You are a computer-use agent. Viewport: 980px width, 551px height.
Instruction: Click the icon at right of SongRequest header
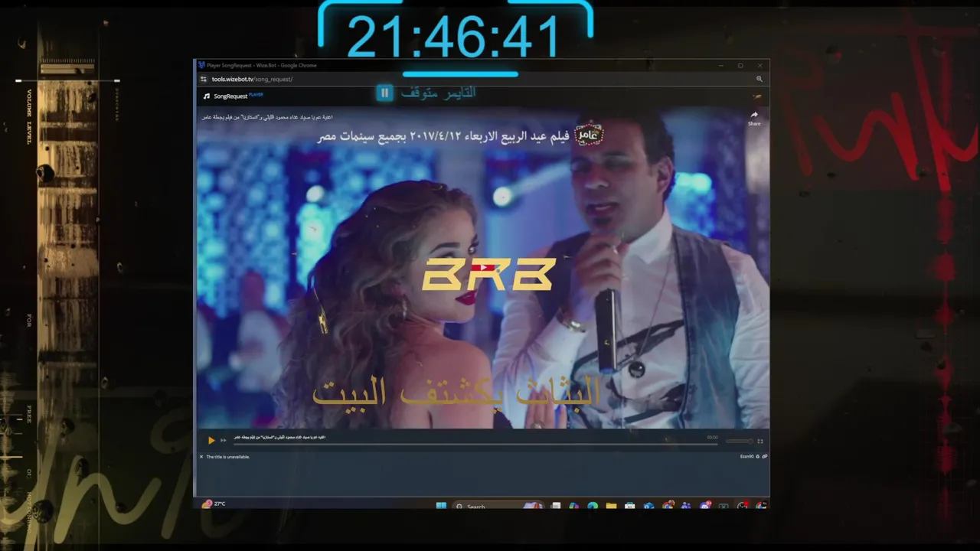tap(757, 96)
